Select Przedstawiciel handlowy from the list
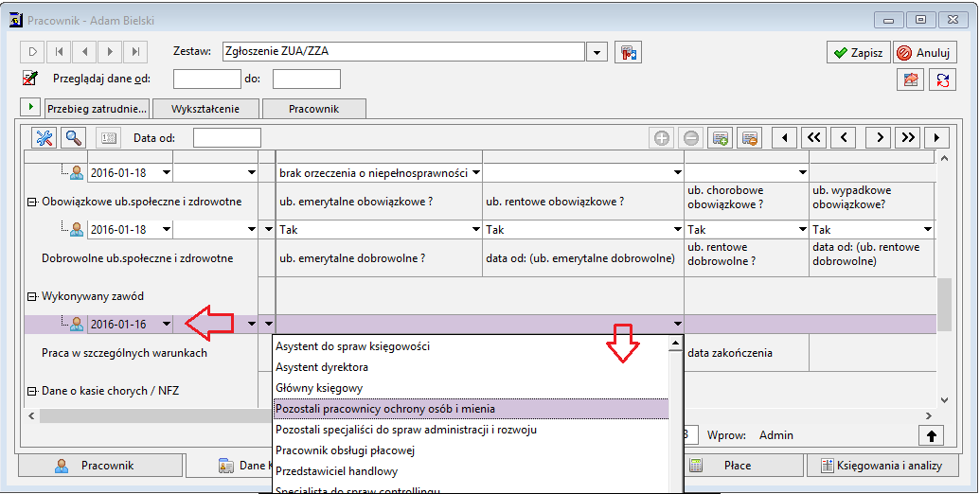 [x=472, y=471]
